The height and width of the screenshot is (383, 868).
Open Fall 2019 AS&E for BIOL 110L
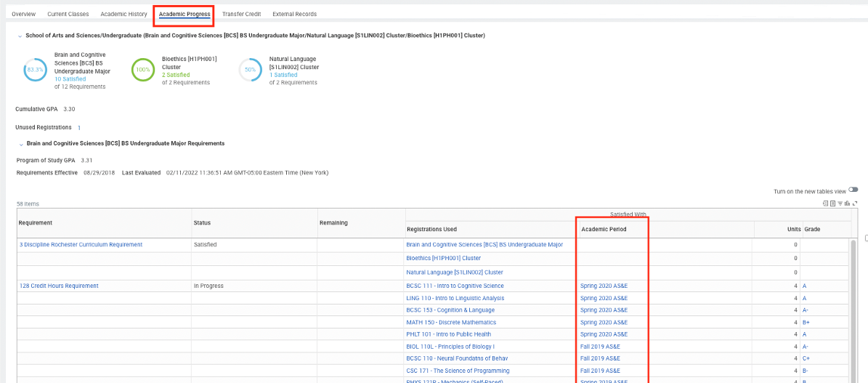point(600,347)
